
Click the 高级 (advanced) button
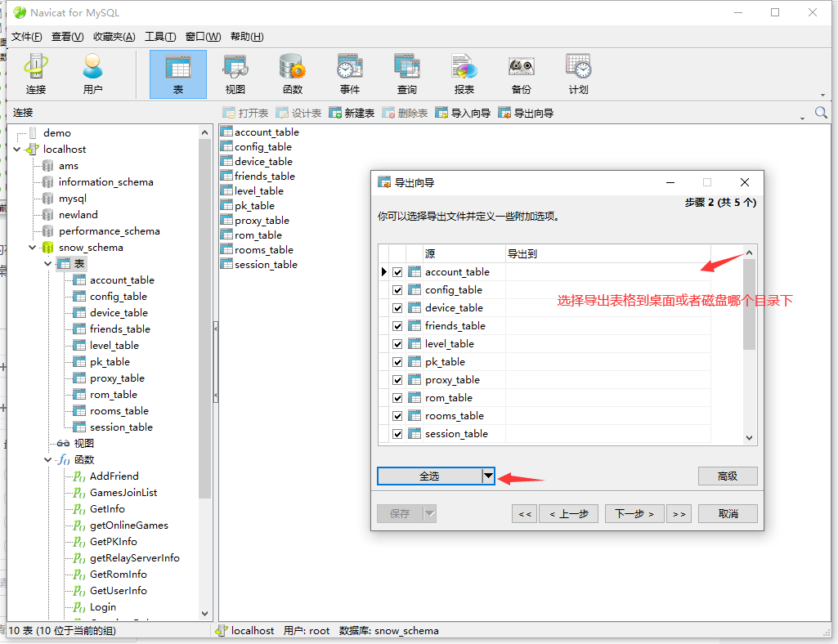click(728, 476)
